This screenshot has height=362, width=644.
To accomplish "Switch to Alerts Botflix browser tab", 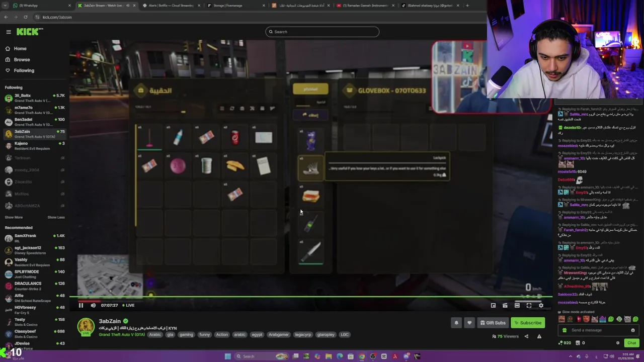I will 170,6.
